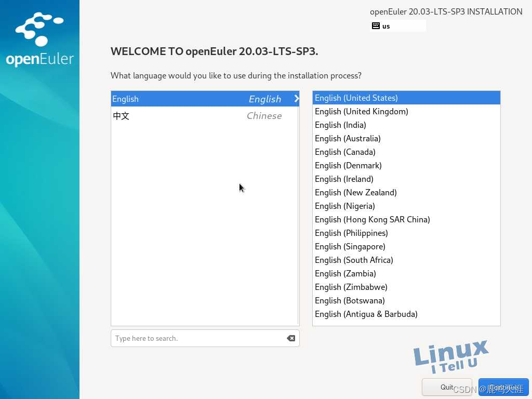Select English (Botswana) entry
532x399 pixels.
[406, 301]
